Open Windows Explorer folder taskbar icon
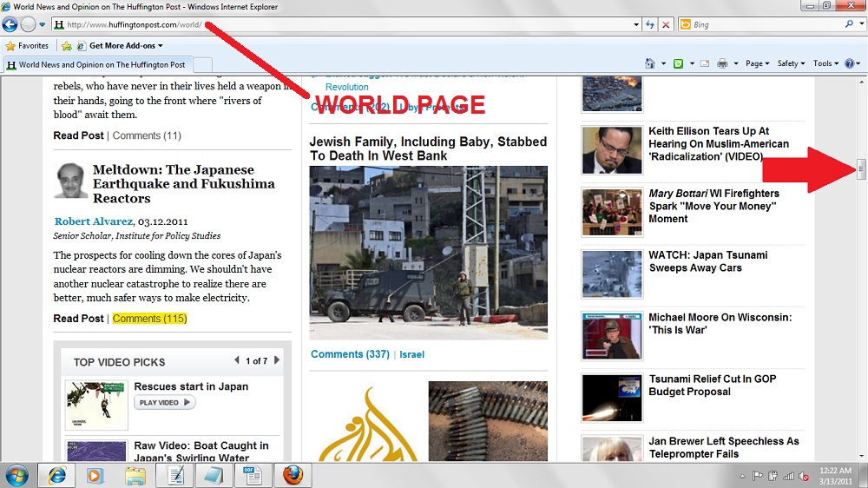 pyautogui.click(x=135, y=475)
